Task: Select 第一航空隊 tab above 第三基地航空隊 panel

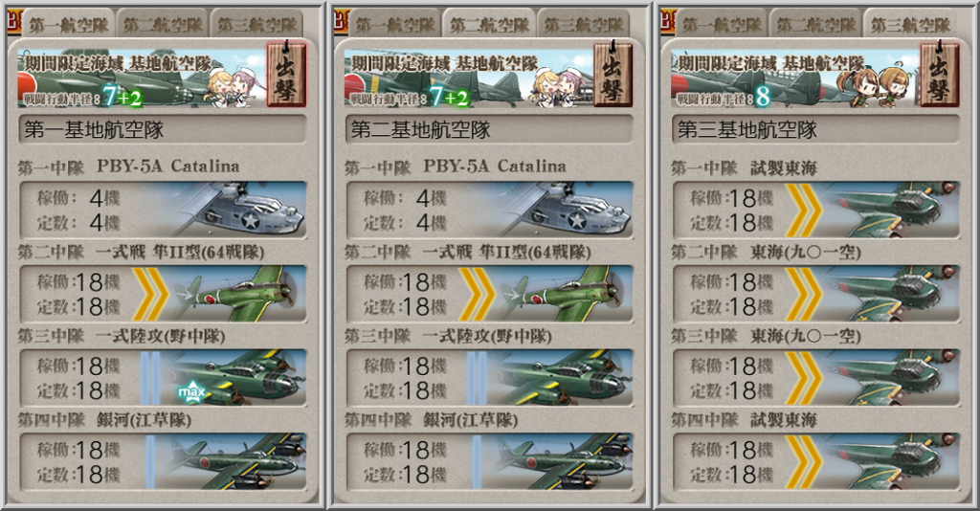Action: (722, 24)
